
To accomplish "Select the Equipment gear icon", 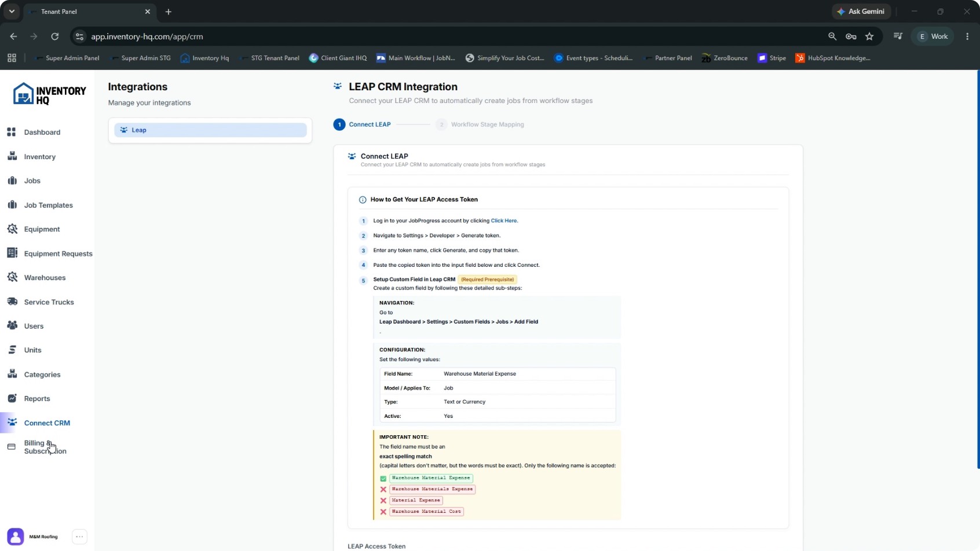I will (x=12, y=229).
